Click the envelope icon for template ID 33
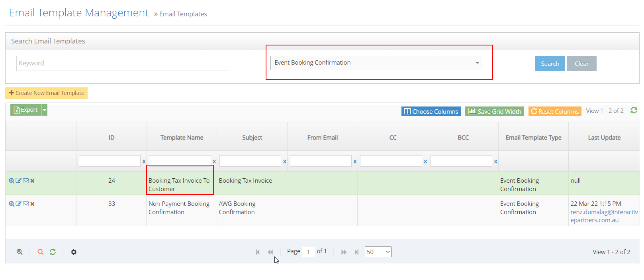This screenshot has width=644, height=280. 26,204
